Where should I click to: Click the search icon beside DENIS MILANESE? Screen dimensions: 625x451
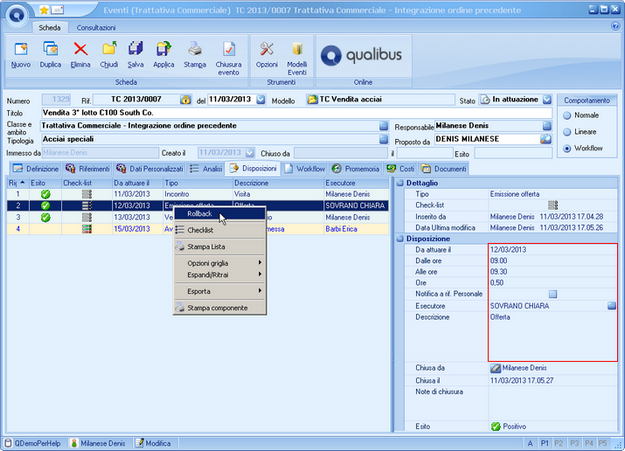tap(546, 139)
